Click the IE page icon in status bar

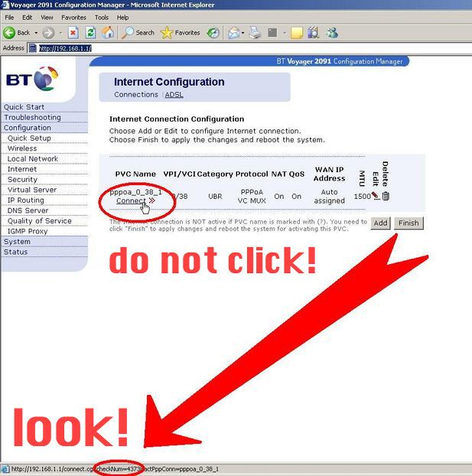[5, 469]
